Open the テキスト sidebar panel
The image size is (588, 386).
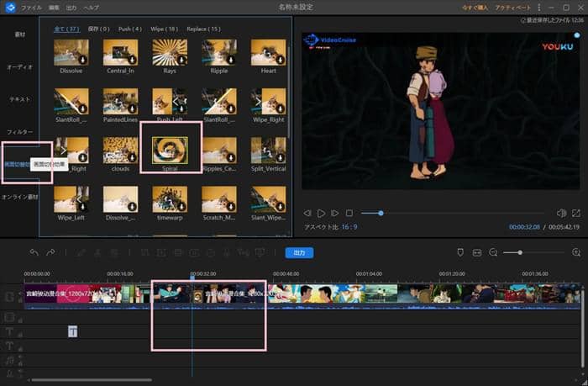click(x=20, y=99)
